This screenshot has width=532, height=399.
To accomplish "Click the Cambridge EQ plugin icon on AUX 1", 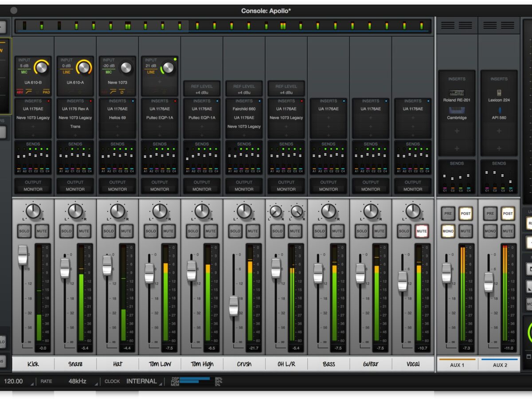I will 457,110.
